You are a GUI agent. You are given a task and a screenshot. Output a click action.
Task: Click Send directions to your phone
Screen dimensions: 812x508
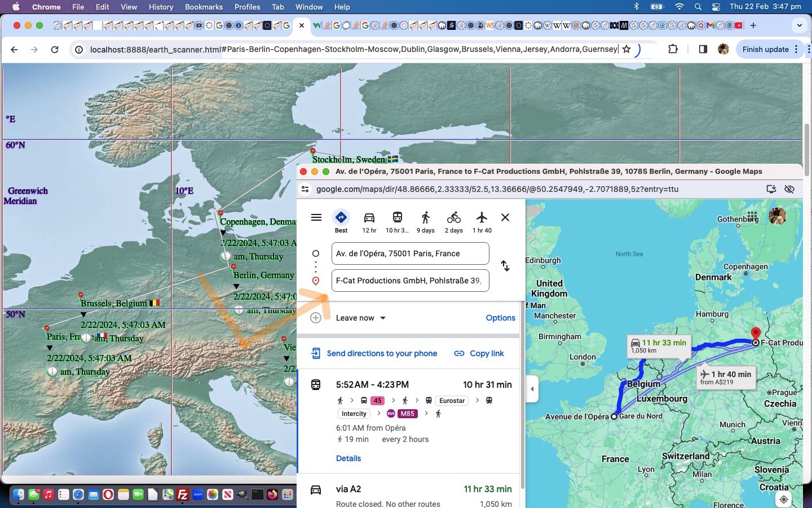click(x=374, y=353)
